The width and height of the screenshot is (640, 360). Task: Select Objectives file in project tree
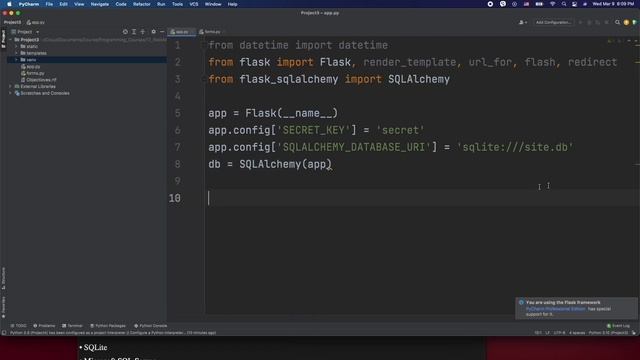pyautogui.click(x=39, y=80)
